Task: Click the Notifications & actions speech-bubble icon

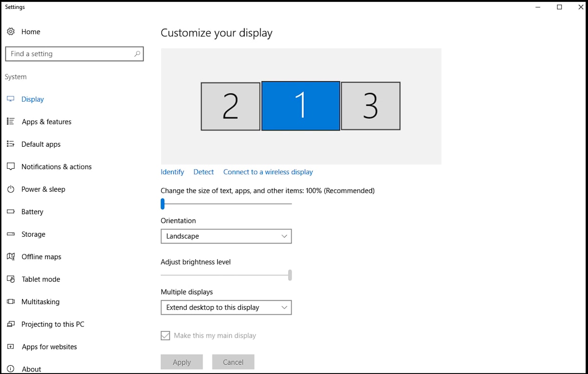Action: (x=11, y=166)
